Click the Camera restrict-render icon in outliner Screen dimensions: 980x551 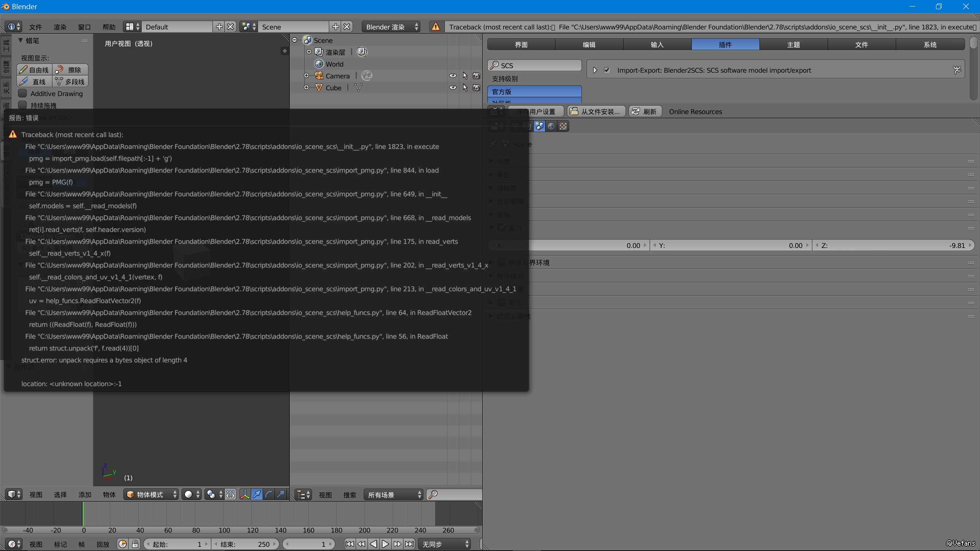476,76
